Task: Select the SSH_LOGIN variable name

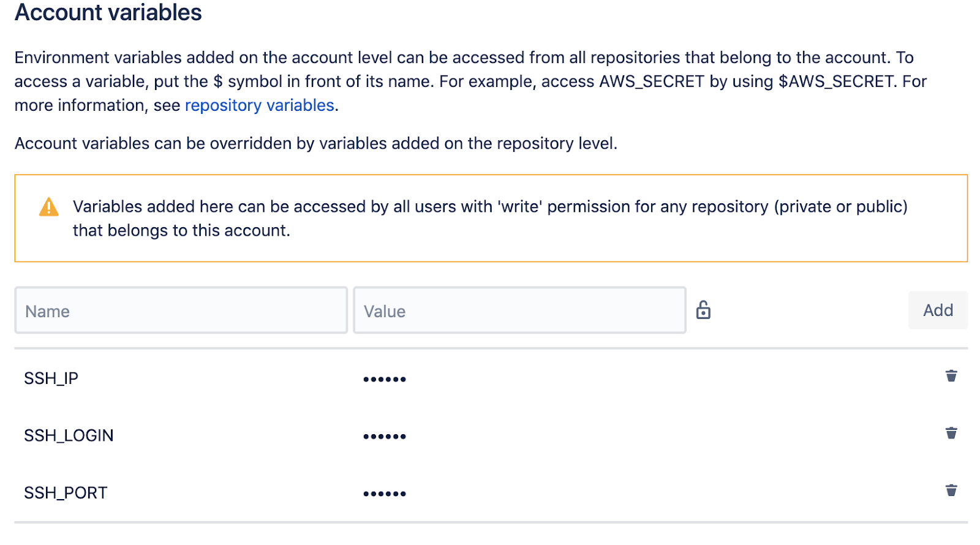Action: click(69, 435)
